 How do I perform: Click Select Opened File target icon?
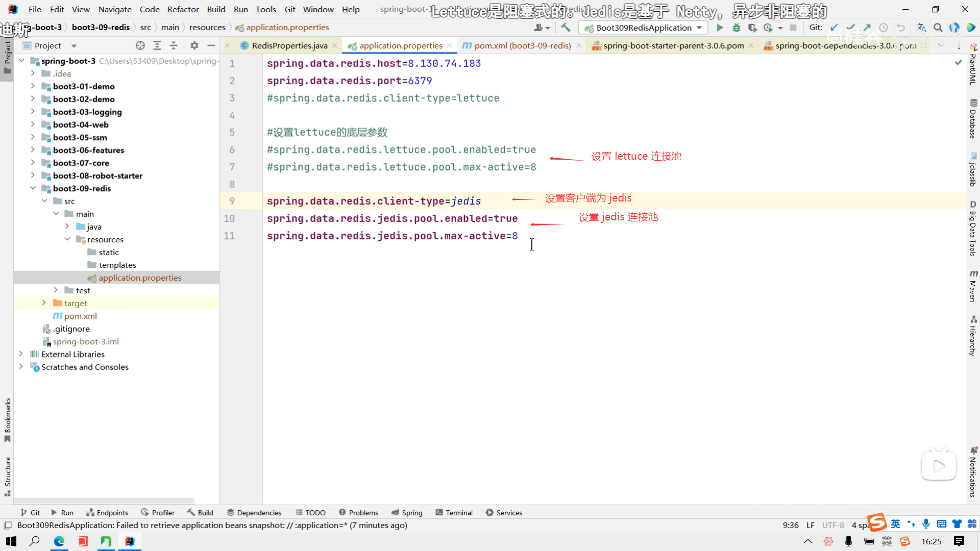point(140,45)
